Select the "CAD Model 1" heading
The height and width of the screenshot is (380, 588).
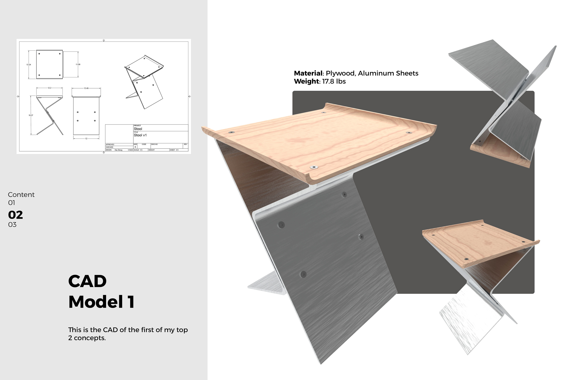click(x=102, y=291)
